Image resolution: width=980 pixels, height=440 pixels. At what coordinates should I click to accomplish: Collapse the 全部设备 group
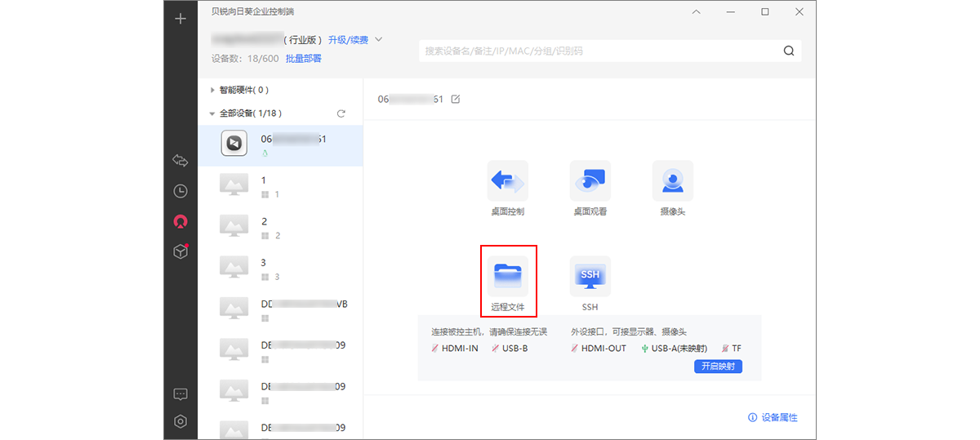[212, 113]
